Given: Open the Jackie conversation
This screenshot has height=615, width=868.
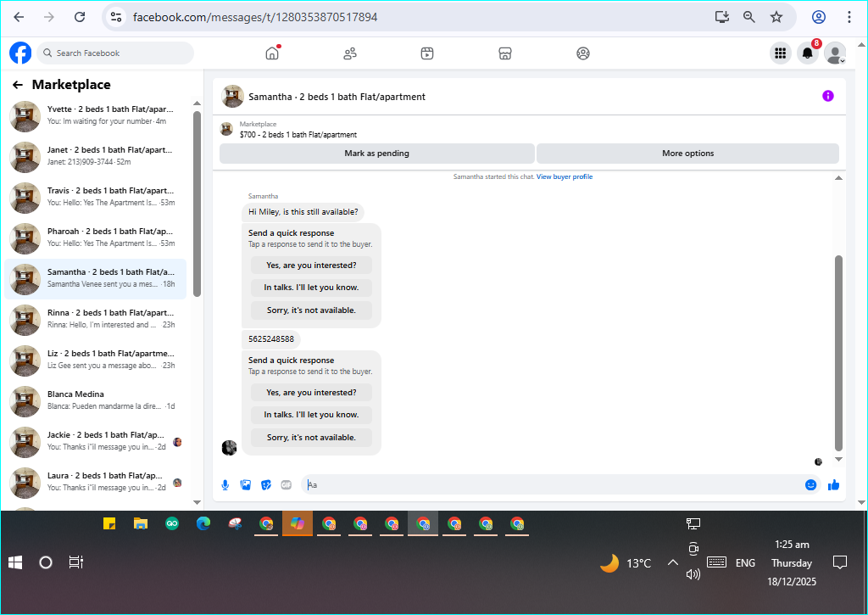Looking at the screenshot, I should click(x=95, y=442).
